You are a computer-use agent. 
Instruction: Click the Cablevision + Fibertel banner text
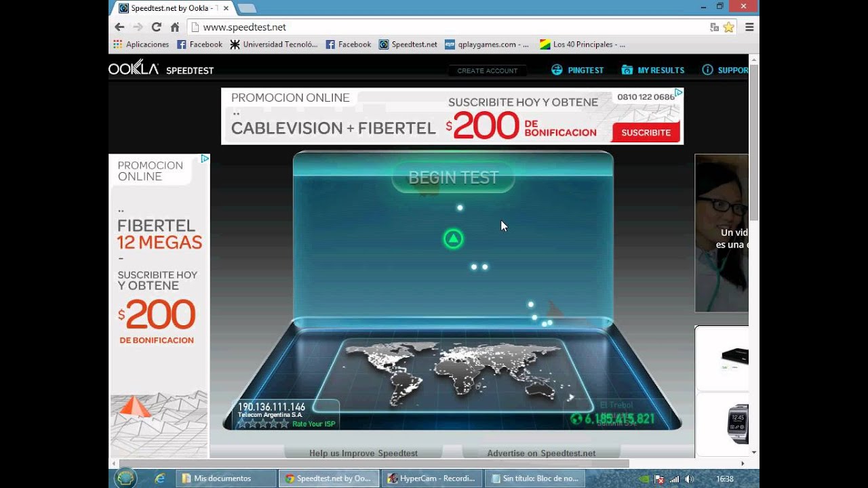click(x=333, y=128)
